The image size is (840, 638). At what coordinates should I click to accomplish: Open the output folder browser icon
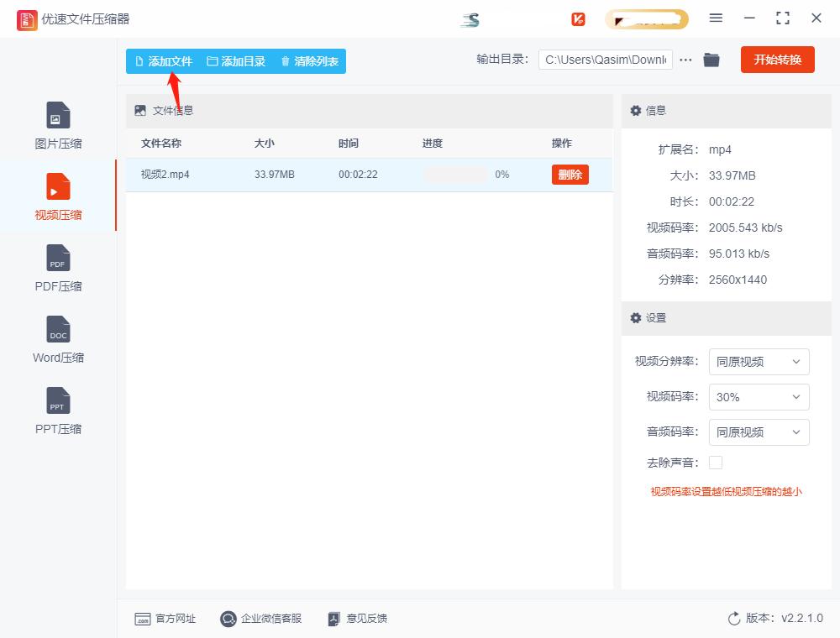click(711, 60)
